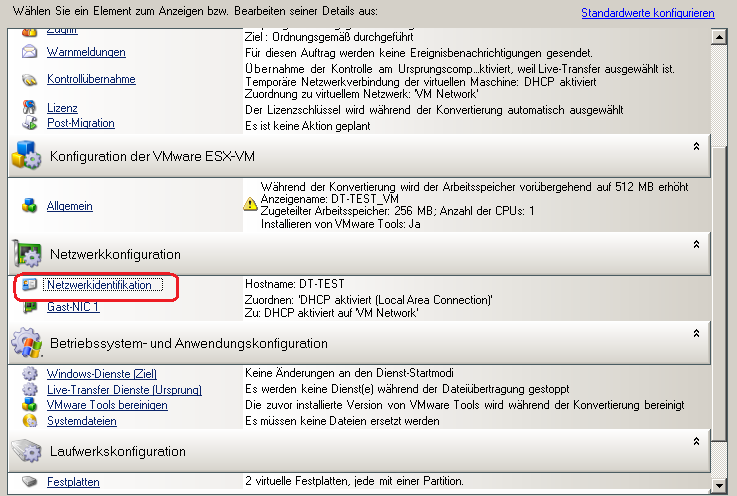Click the 'Hostname: DT-TEST' text
Viewport: 737px width, 496px height.
pyautogui.click(x=295, y=284)
